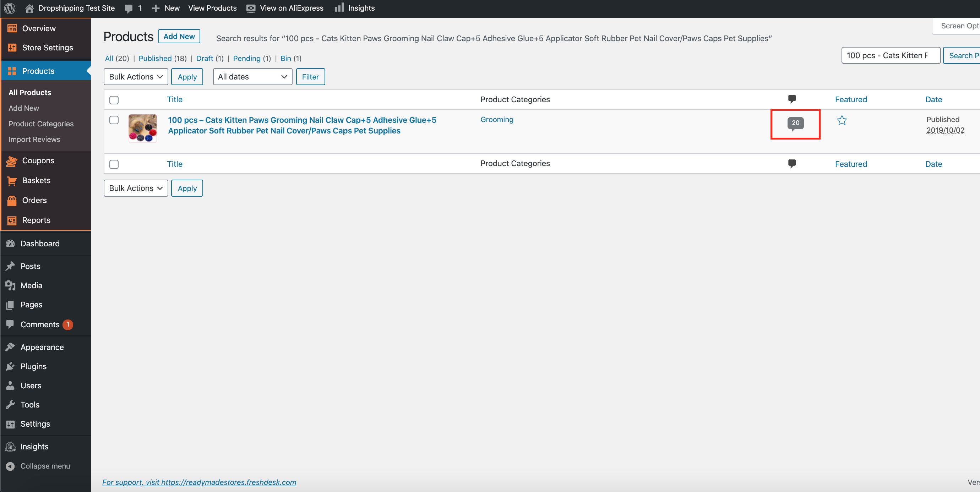Click the comments column header icon

coord(792,99)
